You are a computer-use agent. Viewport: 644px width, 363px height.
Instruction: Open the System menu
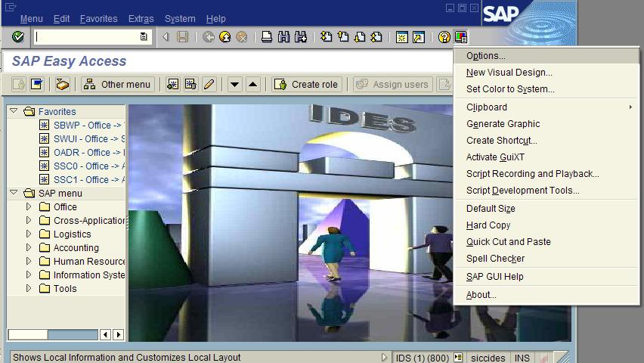coord(180,19)
